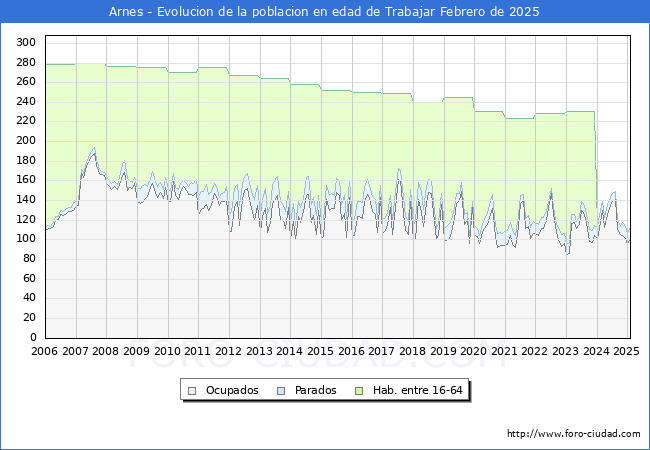Click the 2023 x-axis year label
Image resolution: width=650 pixels, height=450 pixels.
tap(565, 351)
